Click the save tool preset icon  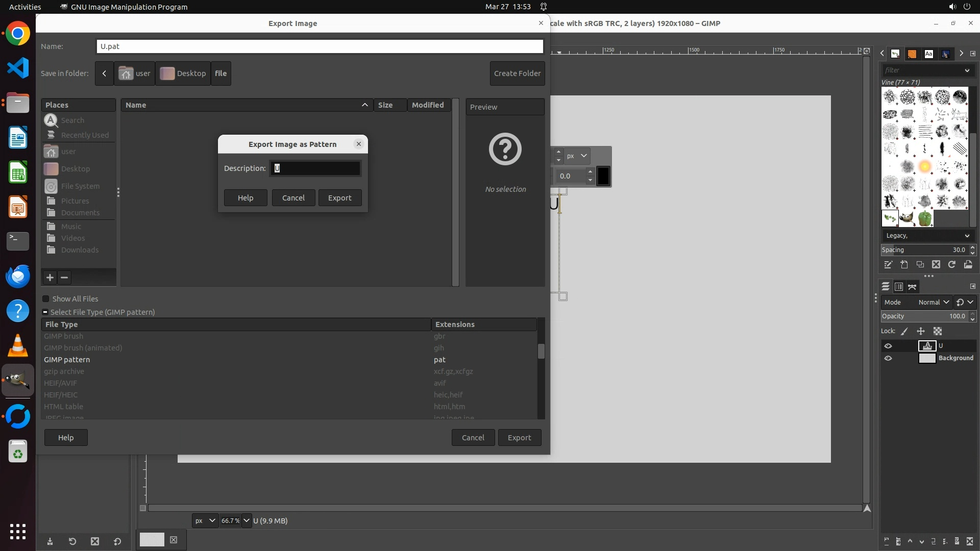50,541
